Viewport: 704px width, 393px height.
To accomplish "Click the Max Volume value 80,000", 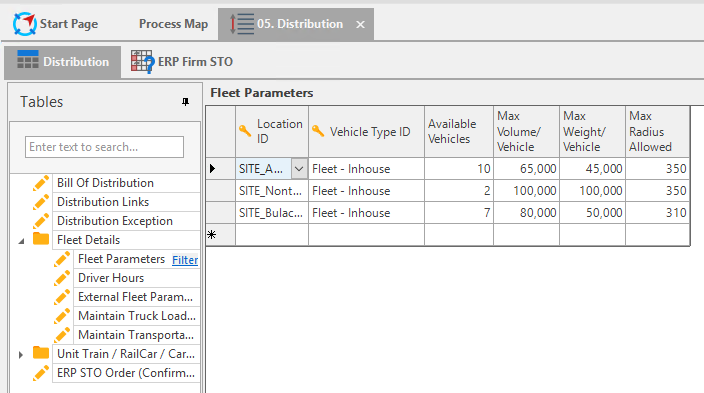I will coord(527,213).
